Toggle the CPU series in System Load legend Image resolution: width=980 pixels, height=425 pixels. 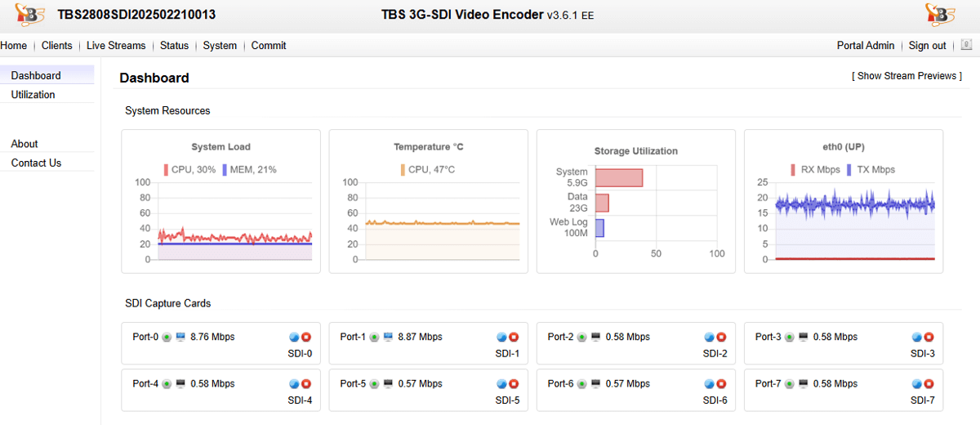pos(189,170)
